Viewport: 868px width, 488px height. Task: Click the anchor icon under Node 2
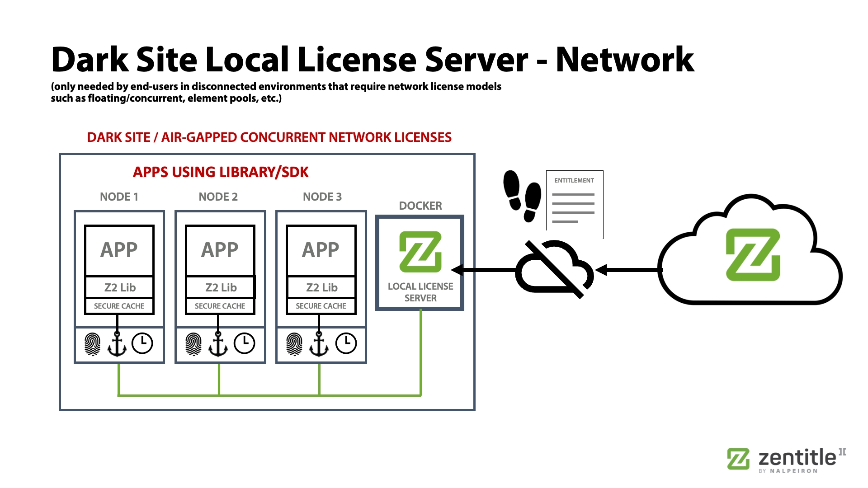[218, 344]
